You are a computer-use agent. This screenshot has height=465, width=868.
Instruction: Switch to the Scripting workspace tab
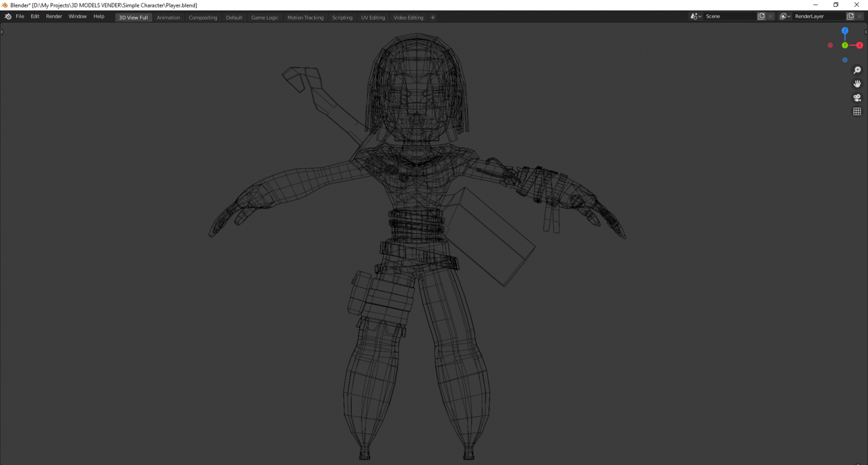click(342, 17)
